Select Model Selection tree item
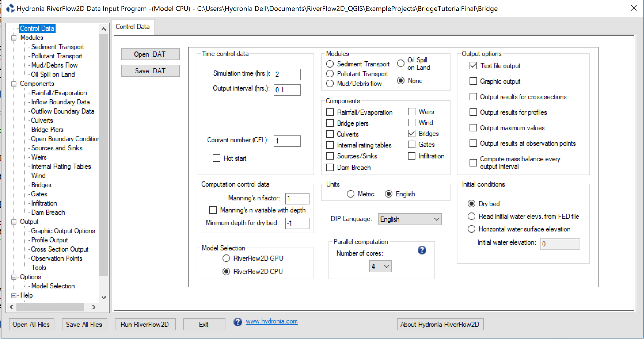 click(53, 286)
